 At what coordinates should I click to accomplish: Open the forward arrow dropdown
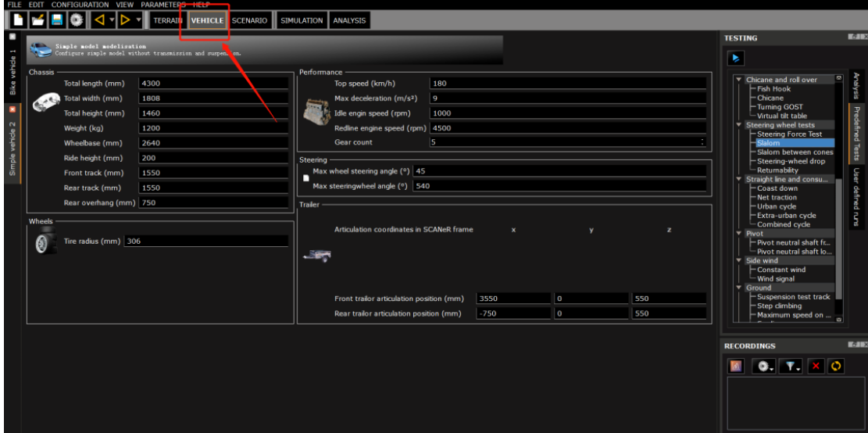139,20
